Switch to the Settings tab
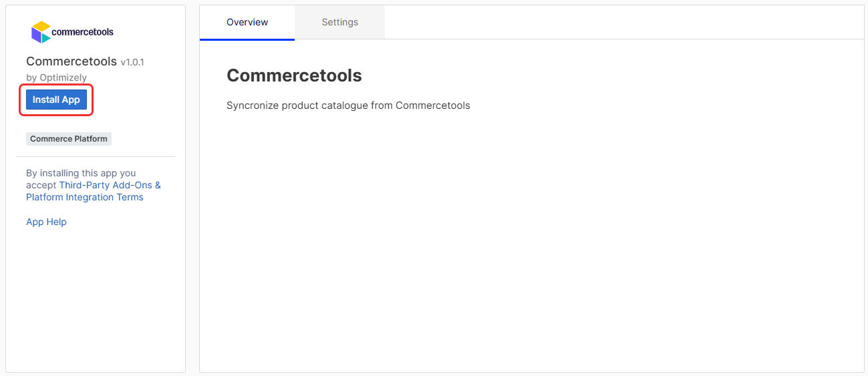Viewport: 868px width, 376px height. pos(339,22)
